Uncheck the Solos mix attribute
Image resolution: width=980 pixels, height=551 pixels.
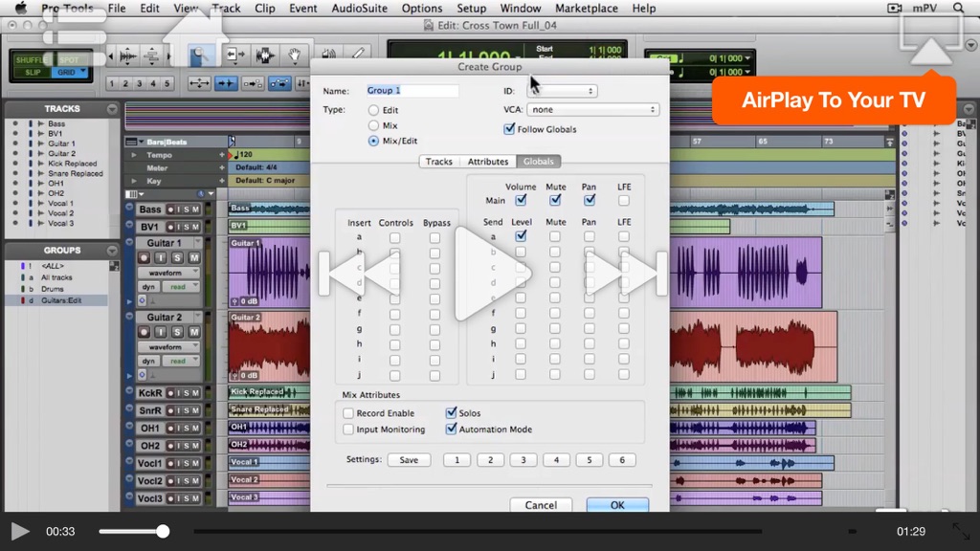pos(451,413)
